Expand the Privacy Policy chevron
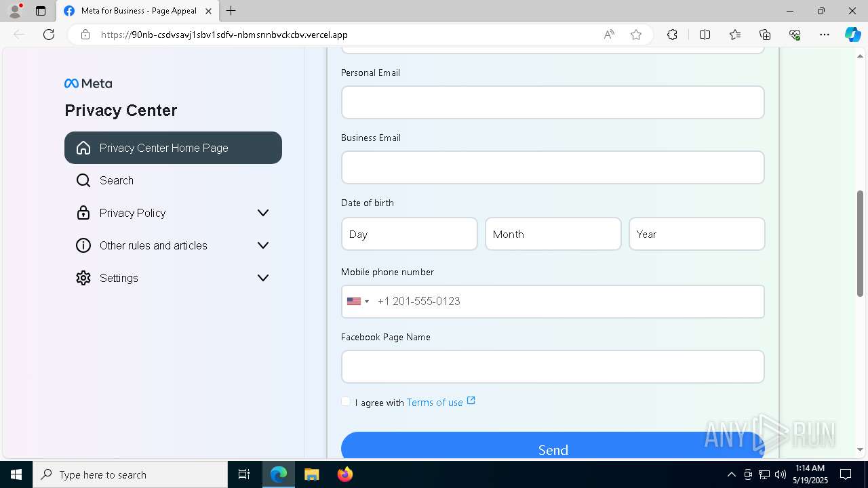Viewport: 868px width, 488px height. (x=263, y=213)
